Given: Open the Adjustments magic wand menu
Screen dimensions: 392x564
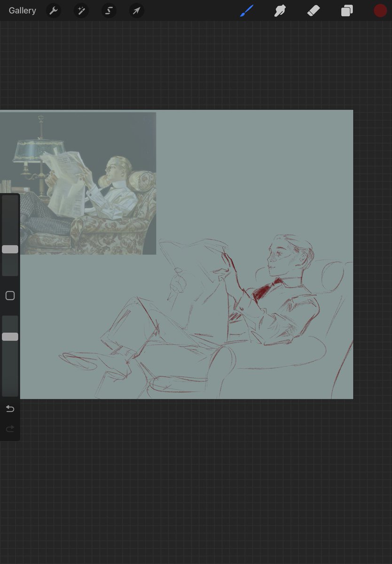Looking at the screenshot, I should click(x=81, y=10).
